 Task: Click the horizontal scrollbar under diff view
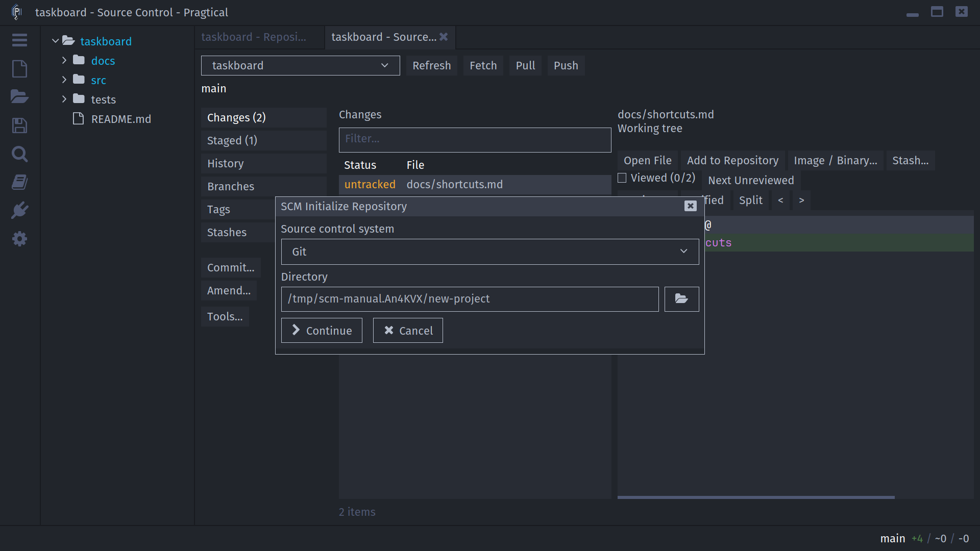pyautogui.click(x=756, y=497)
